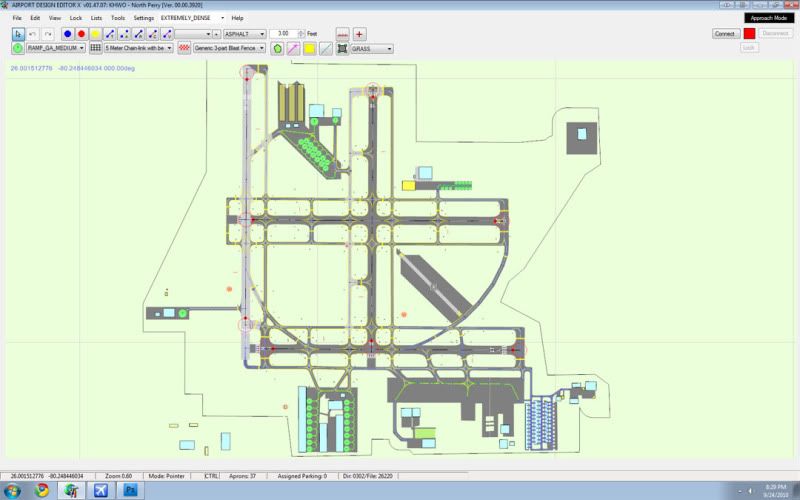This screenshot has height=500, width=800.
Task: Select the green pentagon polygon tool
Action: (277, 48)
